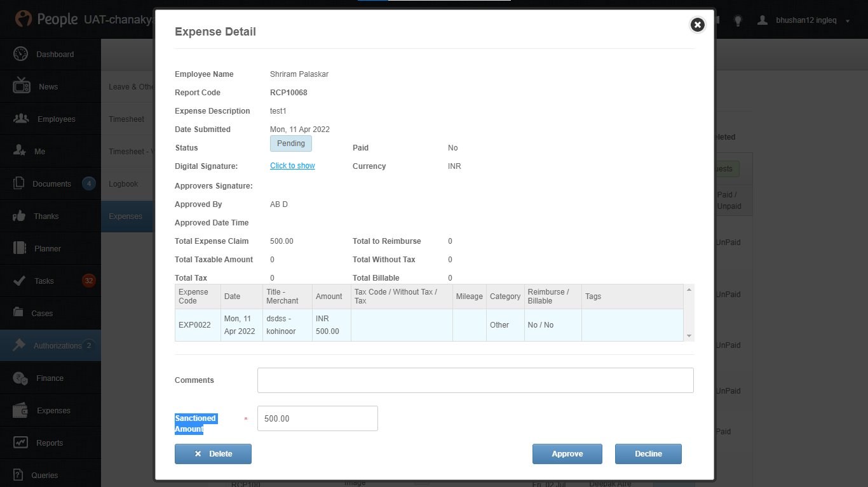Click the Expense Detail dialog title
This screenshot has height=487, width=868.
click(215, 32)
